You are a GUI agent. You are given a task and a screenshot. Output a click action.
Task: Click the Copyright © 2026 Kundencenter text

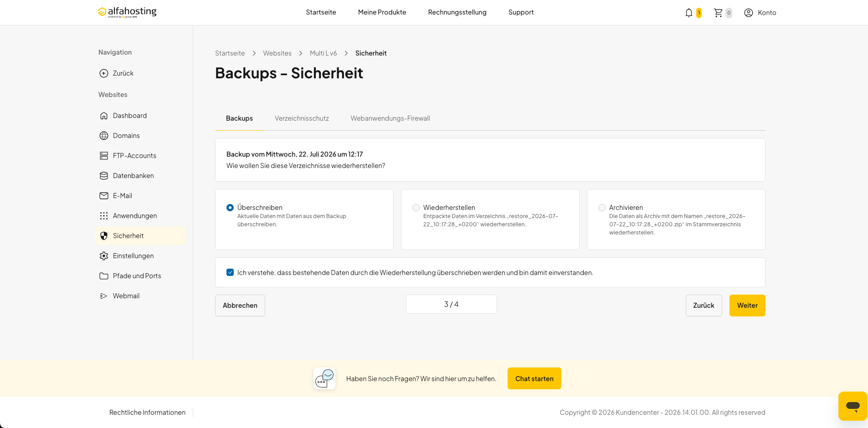pyautogui.click(x=663, y=413)
